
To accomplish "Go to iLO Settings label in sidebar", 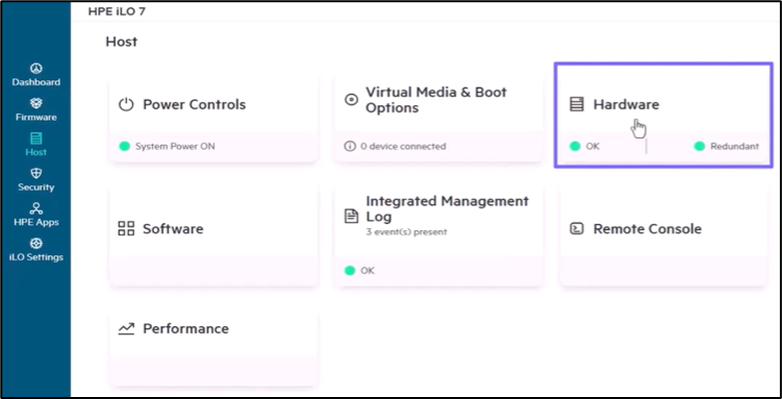I will click(36, 257).
